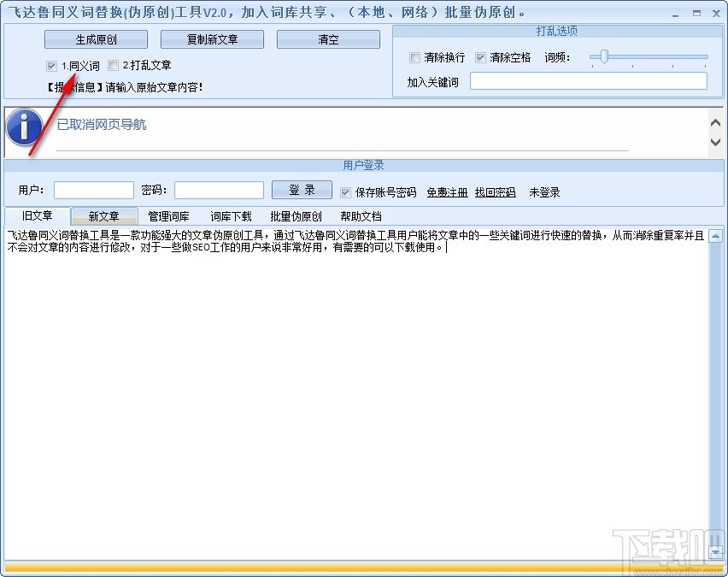Click the 复制新文章 button
Viewport: 728px width, 577px height.
coord(212,39)
